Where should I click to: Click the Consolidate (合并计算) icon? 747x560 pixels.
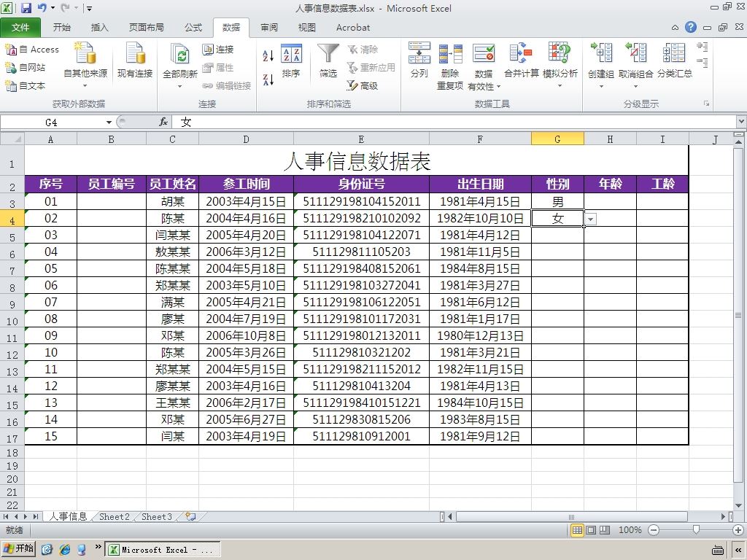521,52
